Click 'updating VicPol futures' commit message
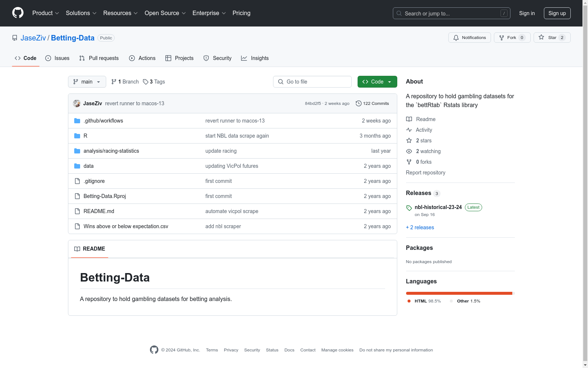Viewport: 588px width, 368px height. tap(232, 166)
